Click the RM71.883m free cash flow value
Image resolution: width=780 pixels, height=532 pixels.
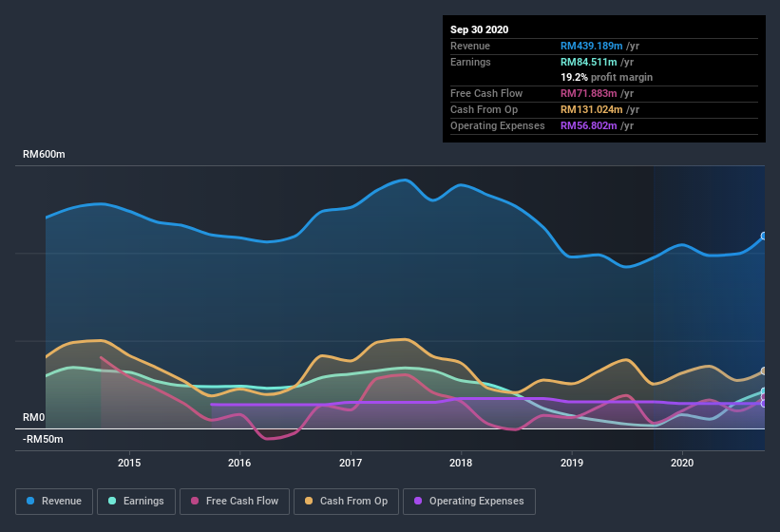click(588, 93)
